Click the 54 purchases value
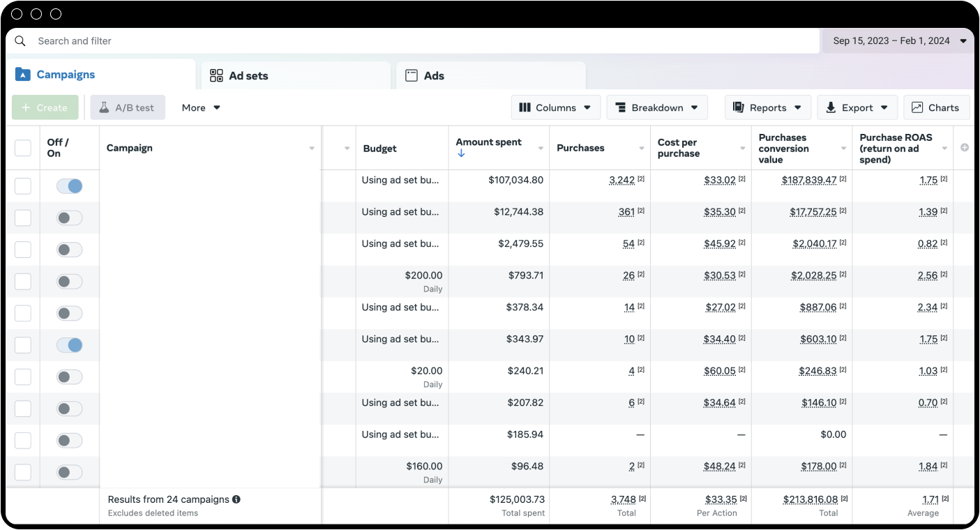This screenshot has height=530, width=980. click(x=628, y=243)
